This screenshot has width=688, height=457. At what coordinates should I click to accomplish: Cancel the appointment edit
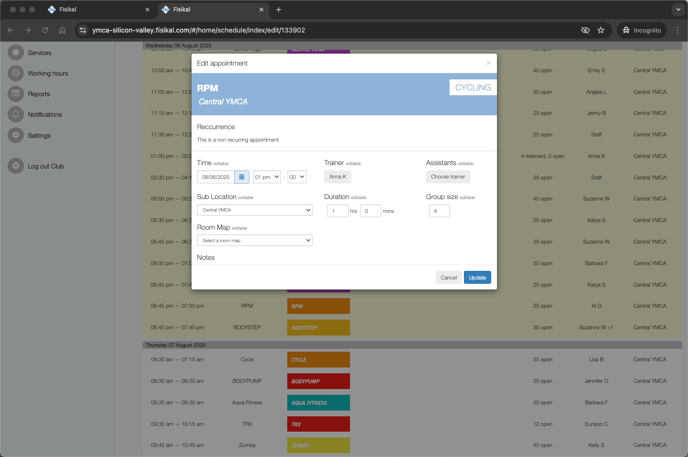coord(448,278)
